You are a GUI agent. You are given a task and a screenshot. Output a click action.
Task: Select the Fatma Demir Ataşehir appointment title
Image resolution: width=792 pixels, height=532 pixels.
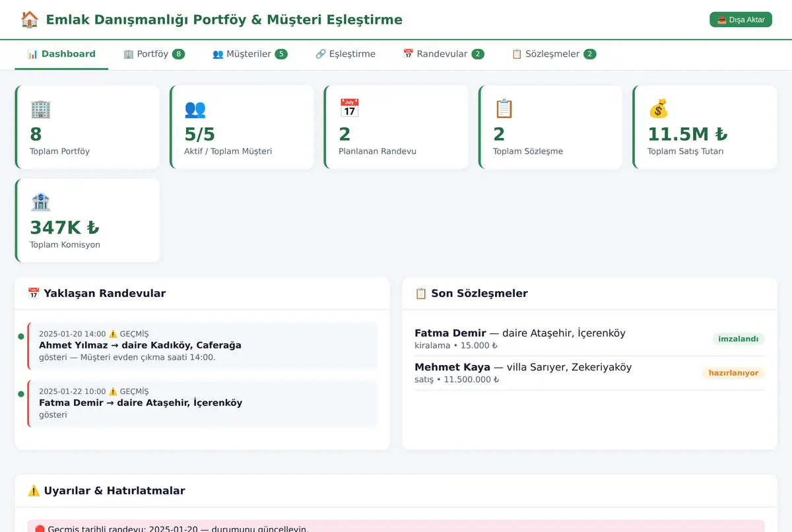click(141, 403)
